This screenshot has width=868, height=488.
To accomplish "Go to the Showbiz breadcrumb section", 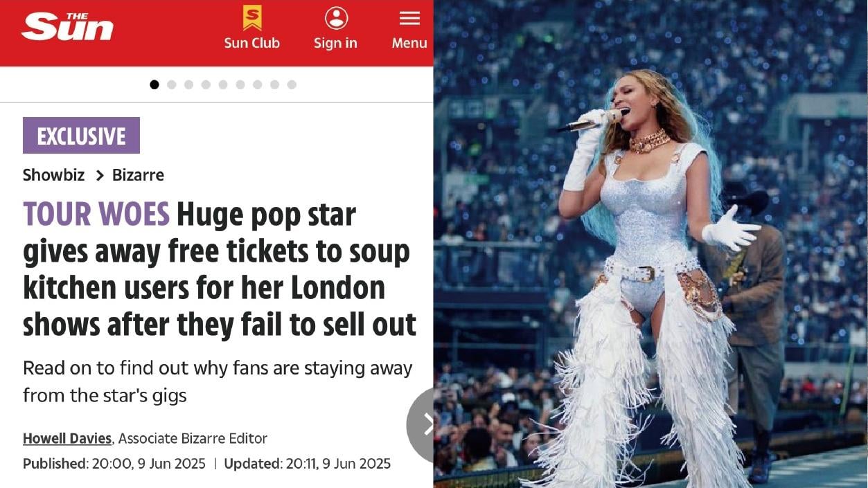I will tap(53, 175).
